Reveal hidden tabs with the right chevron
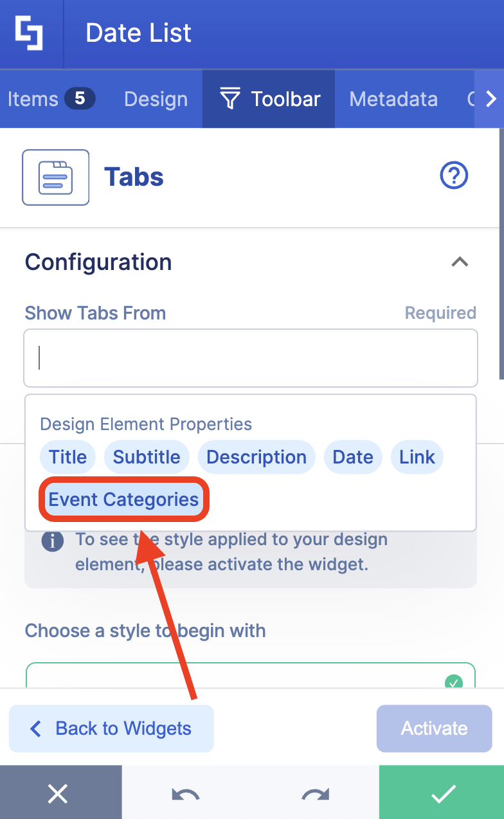The image size is (504, 819). [491, 98]
